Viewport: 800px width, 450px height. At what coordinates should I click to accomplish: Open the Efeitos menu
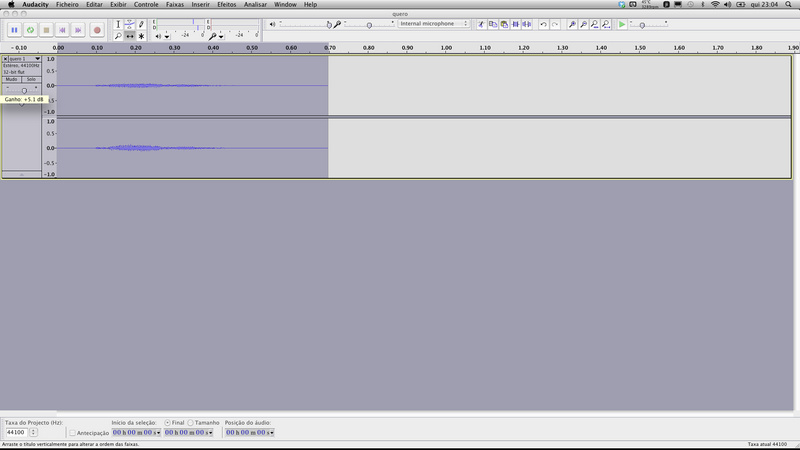(x=227, y=4)
